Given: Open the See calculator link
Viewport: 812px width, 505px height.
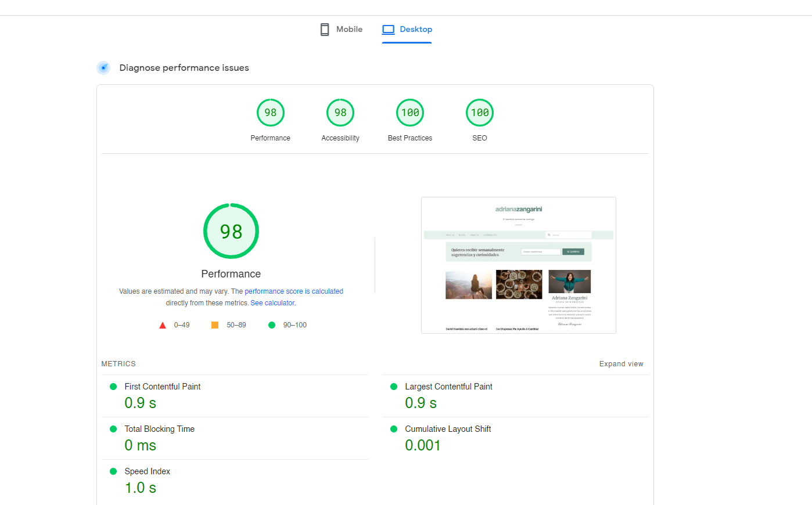Looking at the screenshot, I should (272, 303).
